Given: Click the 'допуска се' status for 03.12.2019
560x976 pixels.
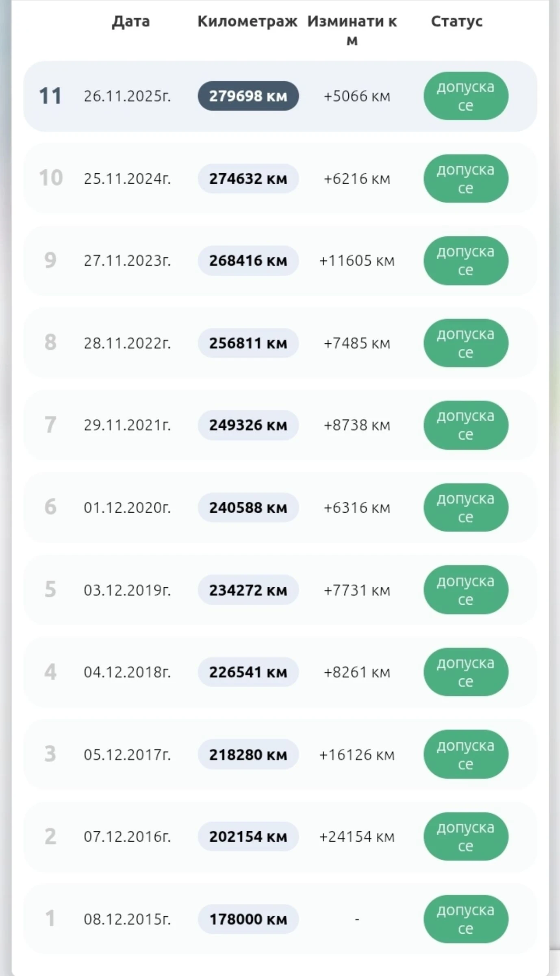Looking at the screenshot, I should (x=466, y=590).
